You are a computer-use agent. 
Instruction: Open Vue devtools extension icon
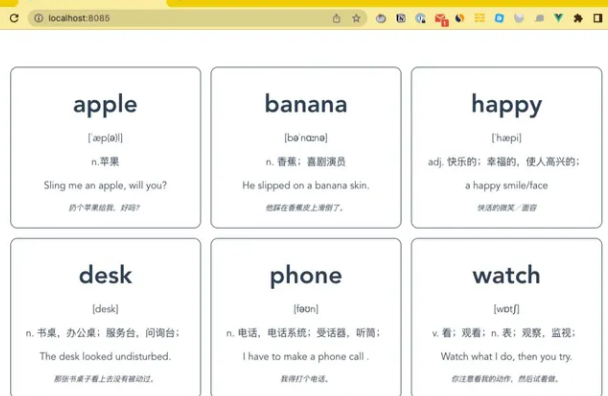(x=558, y=18)
